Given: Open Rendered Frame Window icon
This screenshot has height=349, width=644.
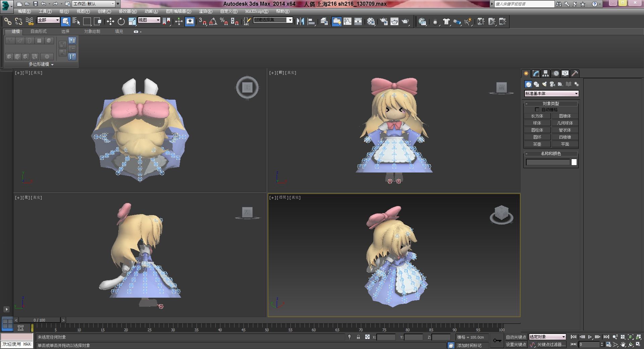Looking at the screenshot, I should 394,21.
